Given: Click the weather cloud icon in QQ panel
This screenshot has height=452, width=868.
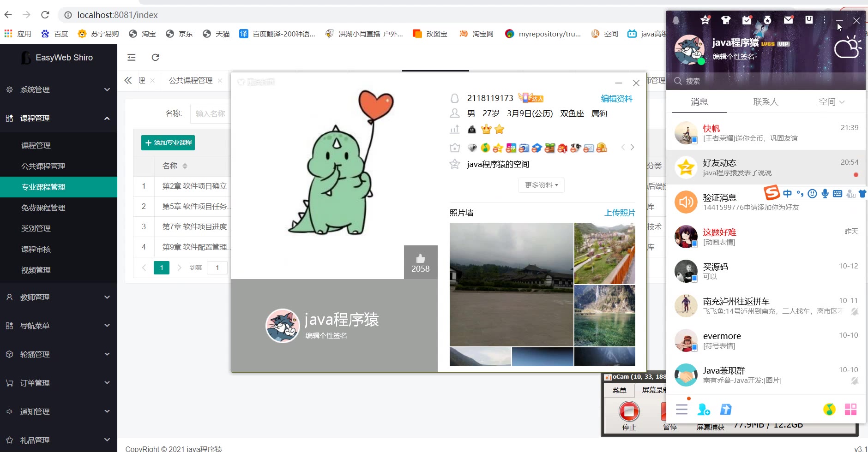Looking at the screenshot, I should click(848, 47).
